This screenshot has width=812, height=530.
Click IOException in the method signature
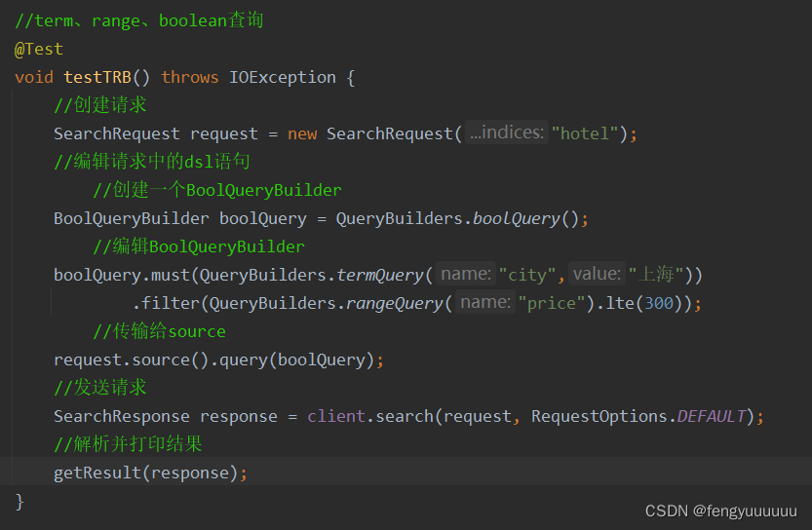tap(283, 77)
